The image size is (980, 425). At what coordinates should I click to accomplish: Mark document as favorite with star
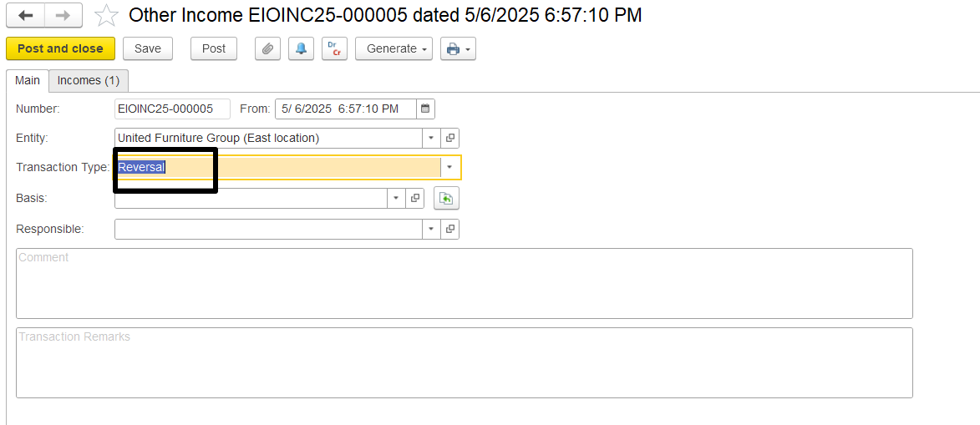tap(106, 16)
